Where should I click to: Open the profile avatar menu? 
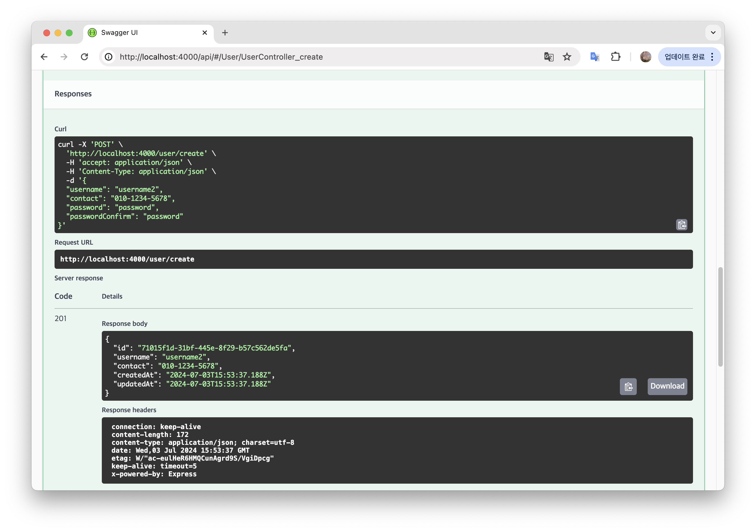645,57
